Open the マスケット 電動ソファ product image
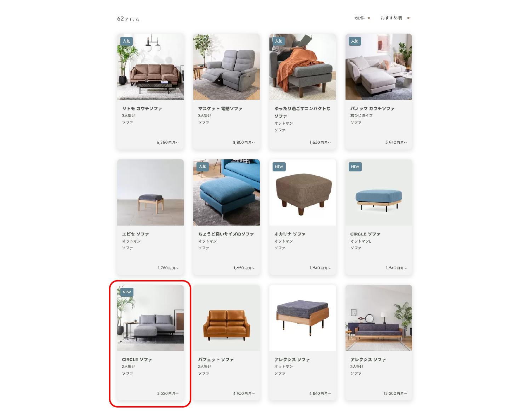531x420 pixels. point(227,67)
